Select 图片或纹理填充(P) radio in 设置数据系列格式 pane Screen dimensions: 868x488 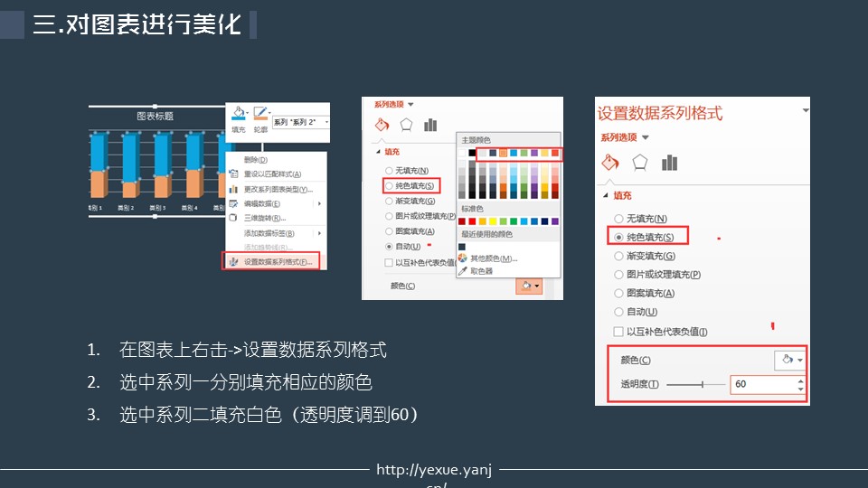click(618, 275)
